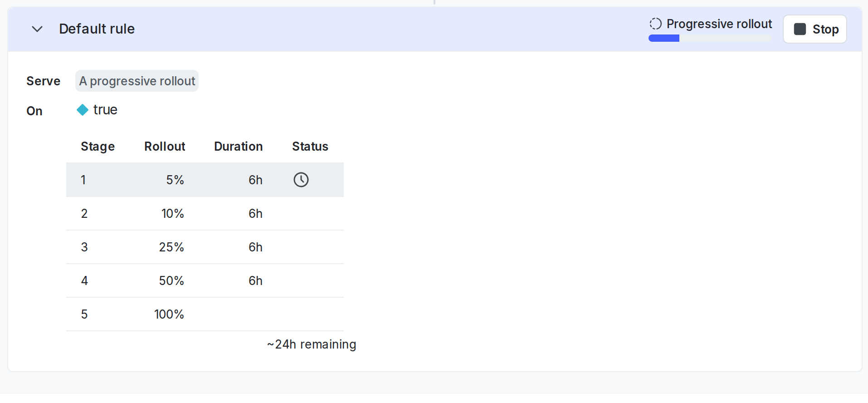The image size is (868, 403).
Task: Click the Default rule heading
Action: pos(97,29)
